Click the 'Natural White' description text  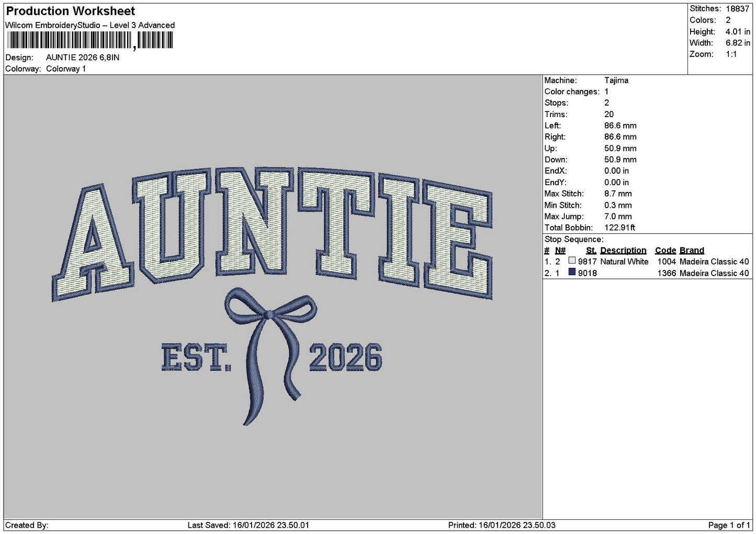point(624,262)
